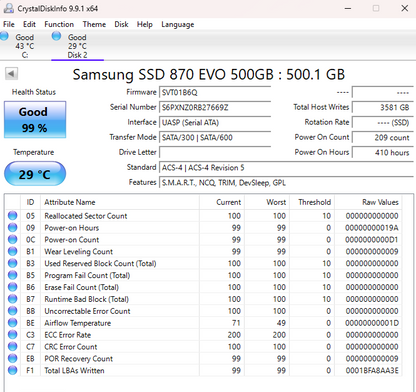Screen dimensions: 416x392
Task: Click the Firmware field SVT01B6Q
Action: (215, 92)
